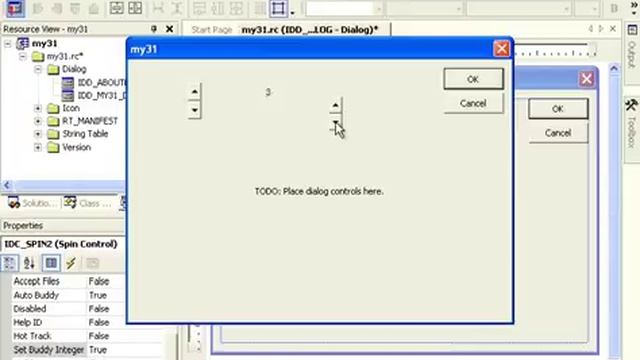Sort properties alphabetically
The image size is (640, 360).
pos(29,263)
